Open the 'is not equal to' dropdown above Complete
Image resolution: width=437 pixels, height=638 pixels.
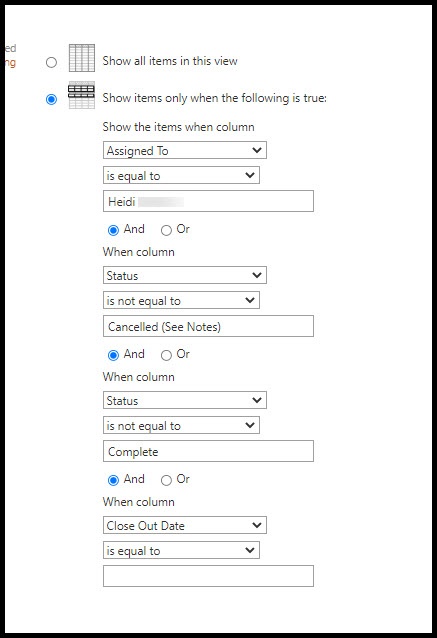click(181, 425)
